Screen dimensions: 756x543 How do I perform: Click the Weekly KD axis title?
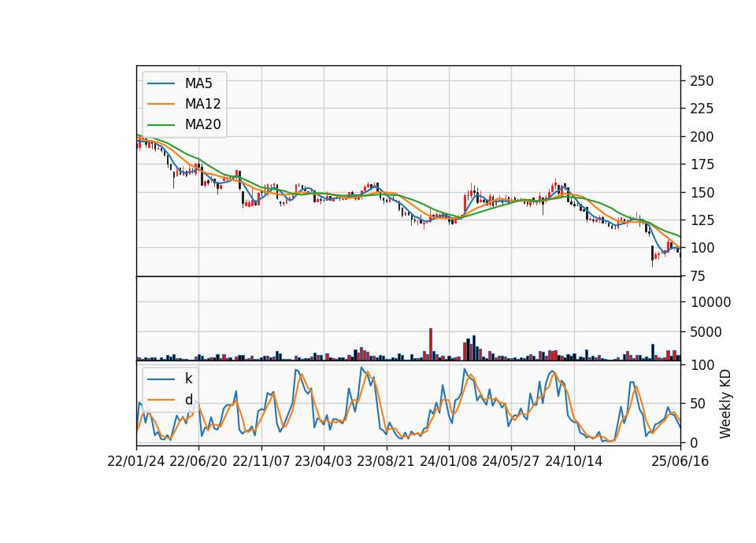(x=725, y=404)
